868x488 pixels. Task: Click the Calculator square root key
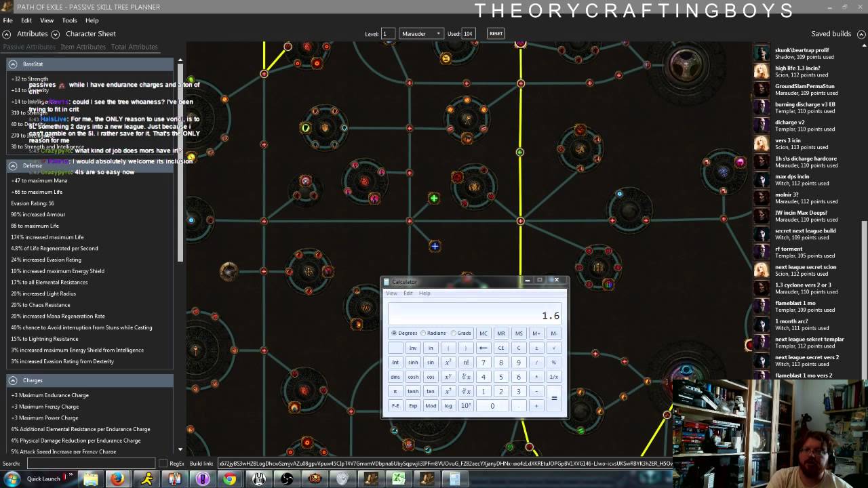coord(554,348)
